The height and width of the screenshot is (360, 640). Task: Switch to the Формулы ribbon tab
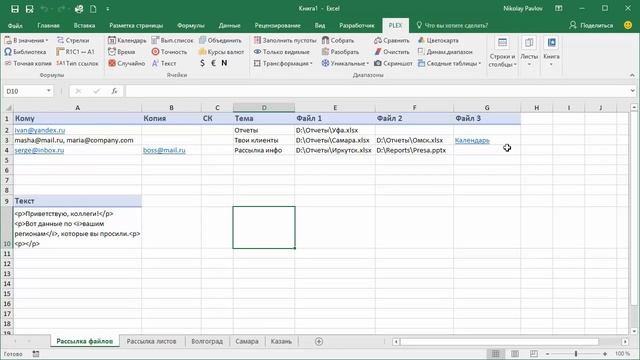(191, 25)
